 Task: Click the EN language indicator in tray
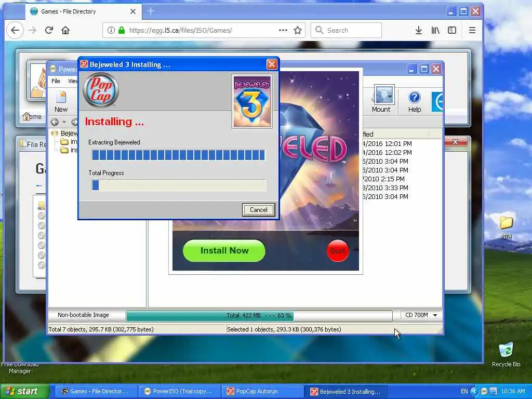click(x=464, y=391)
